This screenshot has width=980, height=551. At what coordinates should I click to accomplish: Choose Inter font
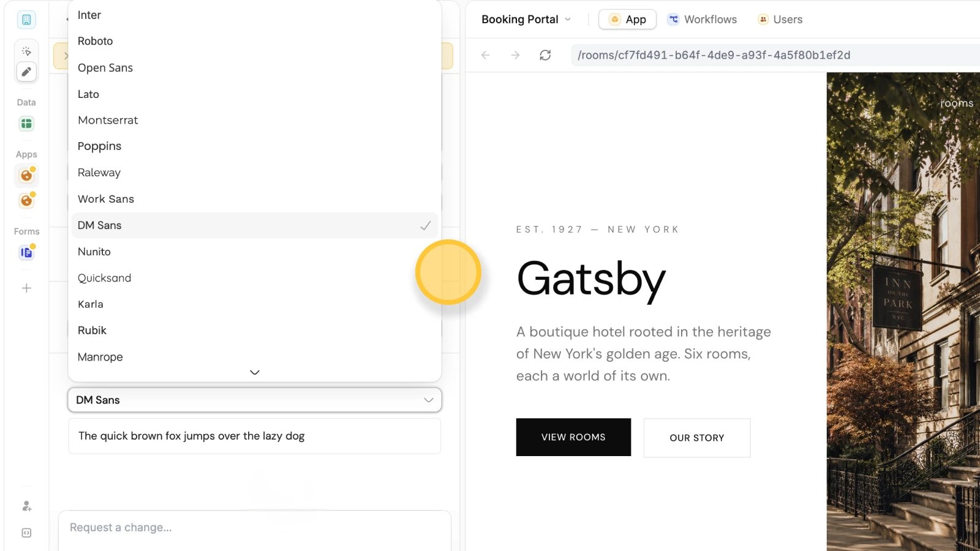click(x=255, y=15)
